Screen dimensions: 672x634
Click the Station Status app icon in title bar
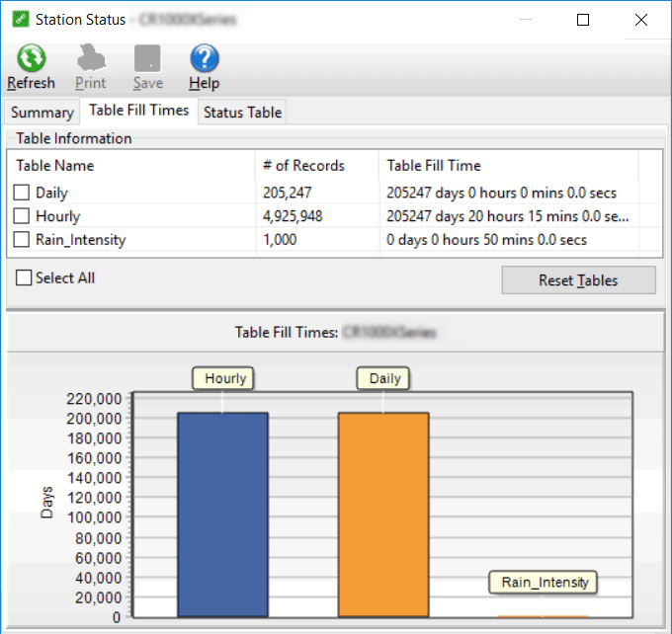click(21, 20)
